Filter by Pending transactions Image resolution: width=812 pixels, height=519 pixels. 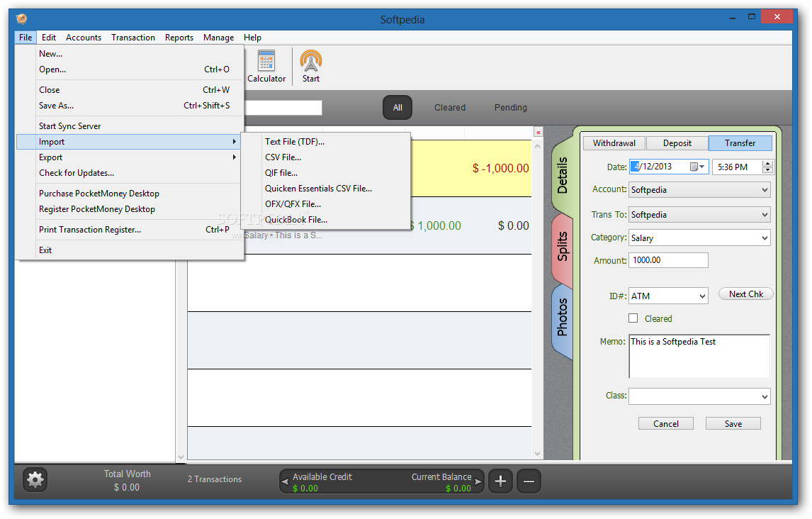pos(511,108)
